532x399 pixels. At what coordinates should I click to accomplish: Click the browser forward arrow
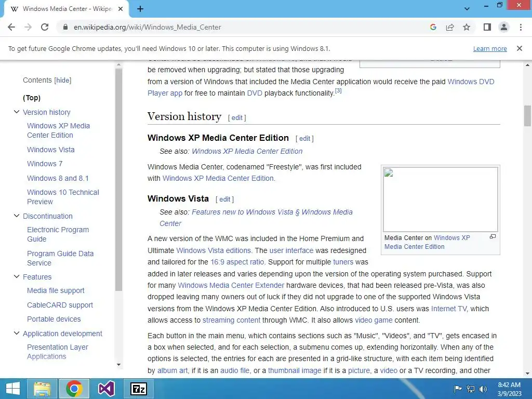tap(28, 27)
